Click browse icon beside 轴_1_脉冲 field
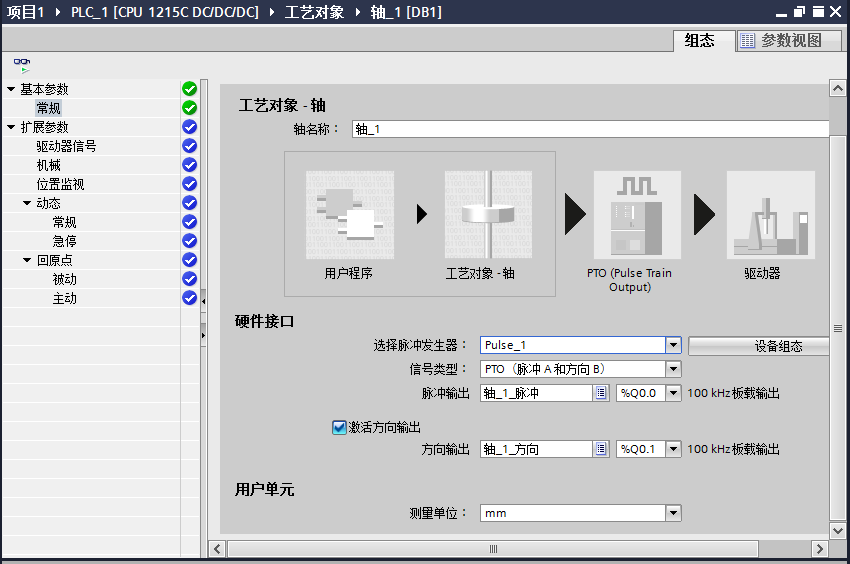 601,393
